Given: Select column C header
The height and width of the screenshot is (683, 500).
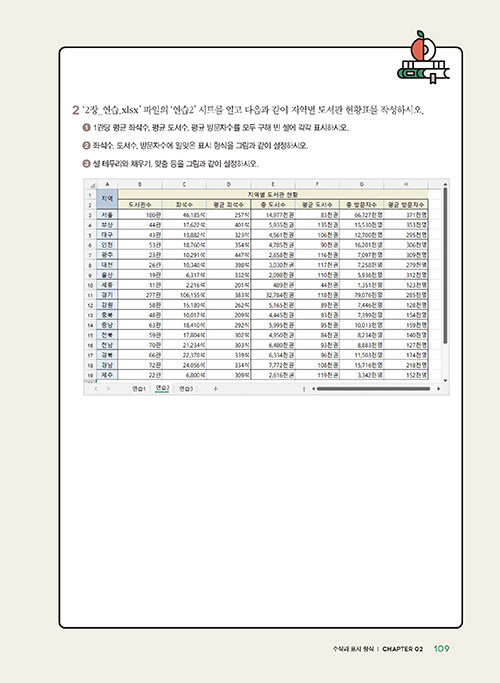Looking at the screenshot, I should pyautogui.click(x=184, y=185).
